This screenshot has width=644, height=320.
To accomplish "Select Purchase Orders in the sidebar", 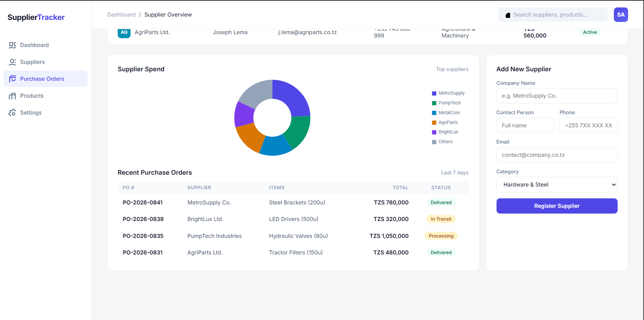I will 45,79.
